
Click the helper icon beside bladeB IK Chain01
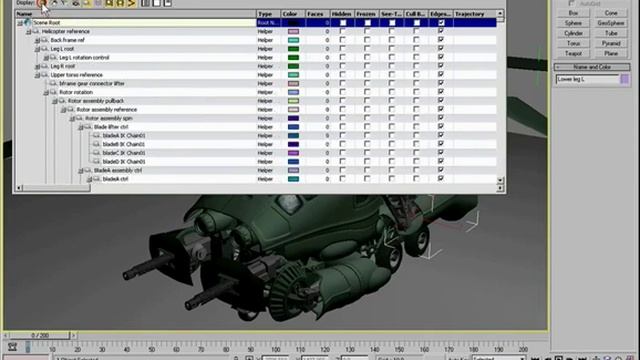97,144
